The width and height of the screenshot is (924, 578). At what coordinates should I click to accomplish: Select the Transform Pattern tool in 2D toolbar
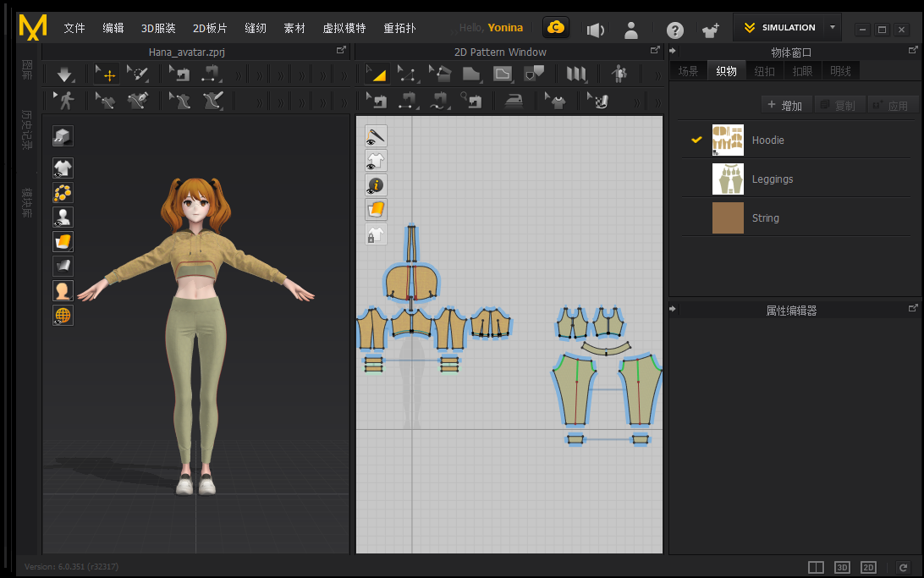(377, 74)
